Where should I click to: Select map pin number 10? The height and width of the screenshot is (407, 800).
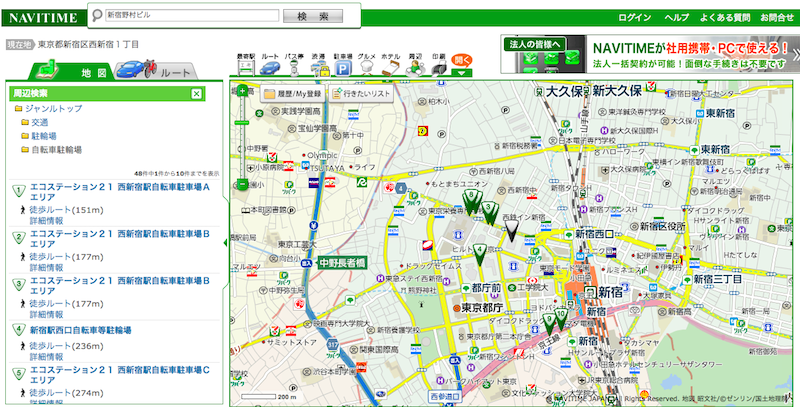[561, 318]
